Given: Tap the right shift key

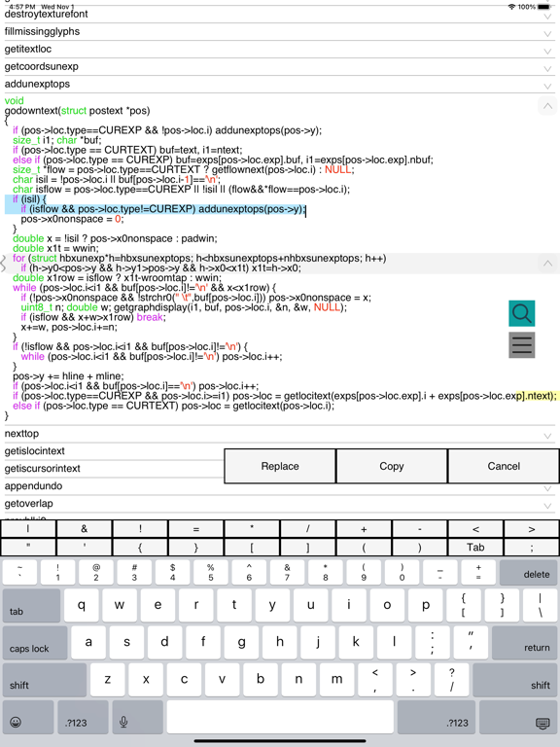Looking at the screenshot, I should (x=515, y=680).
